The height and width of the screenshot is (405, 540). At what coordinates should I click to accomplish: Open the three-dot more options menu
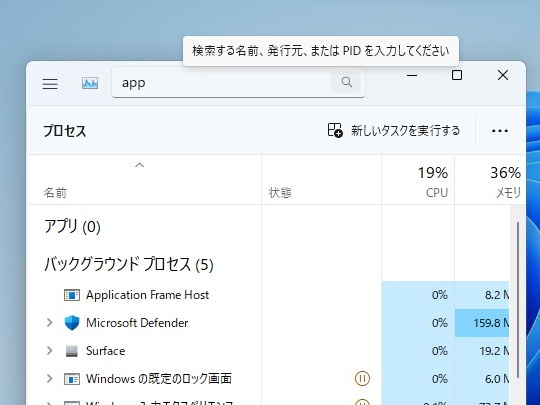pyautogui.click(x=500, y=131)
